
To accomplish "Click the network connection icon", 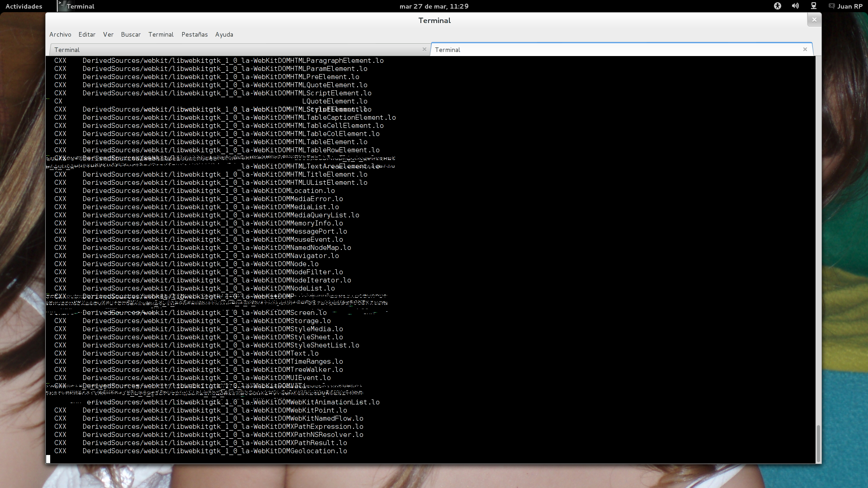I will [814, 6].
